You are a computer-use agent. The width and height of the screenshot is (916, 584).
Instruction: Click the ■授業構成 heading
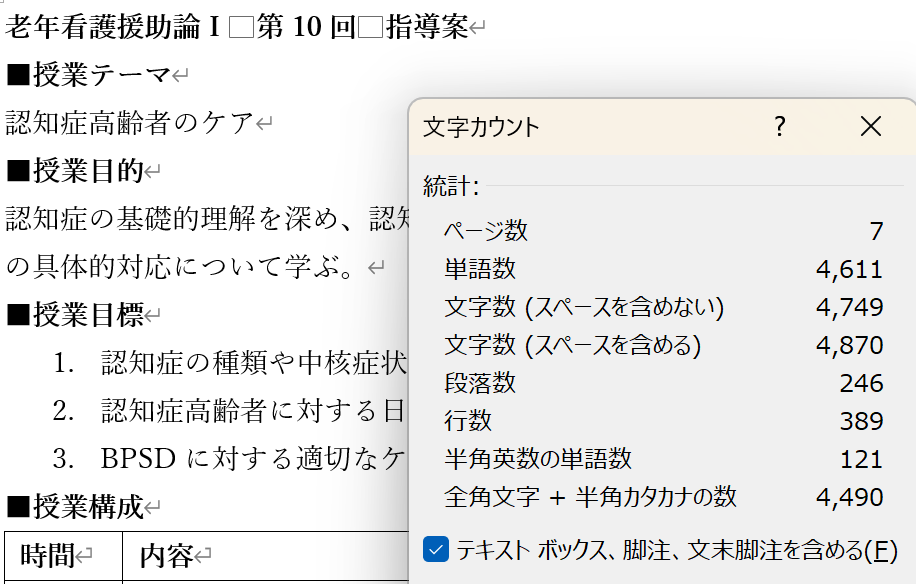point(75,507)
